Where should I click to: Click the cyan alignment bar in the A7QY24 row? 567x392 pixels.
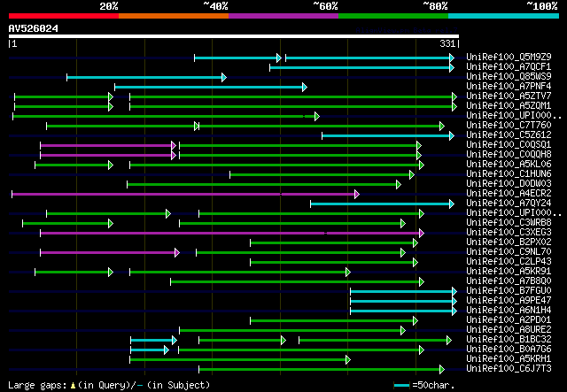tap(382, 204)
